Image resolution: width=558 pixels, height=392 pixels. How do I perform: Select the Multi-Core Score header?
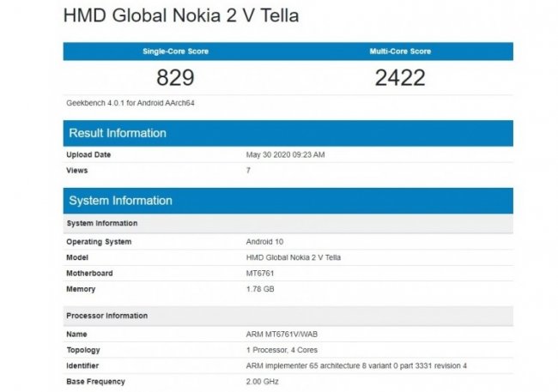point(400,51)
